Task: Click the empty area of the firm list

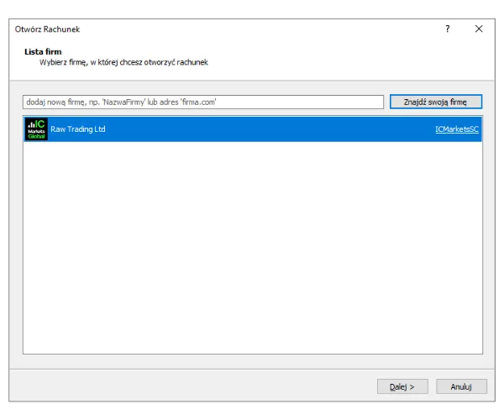Action: pos(252,252)
